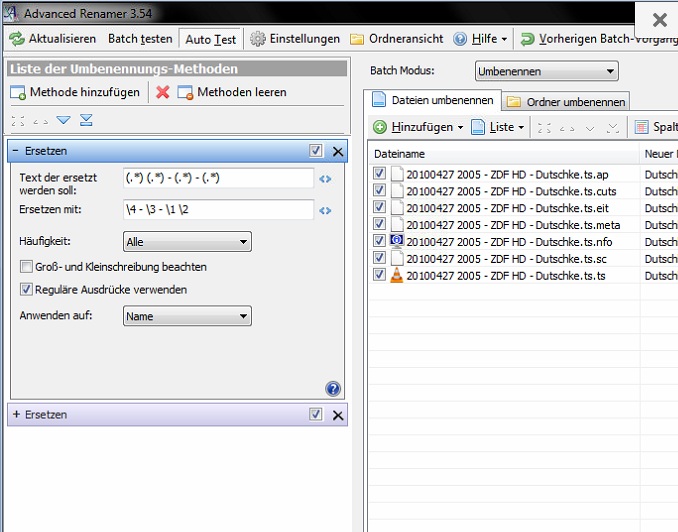
Task: Click the Methoden leeren icon
Action: pyautogui.click(x=185, y=93)
